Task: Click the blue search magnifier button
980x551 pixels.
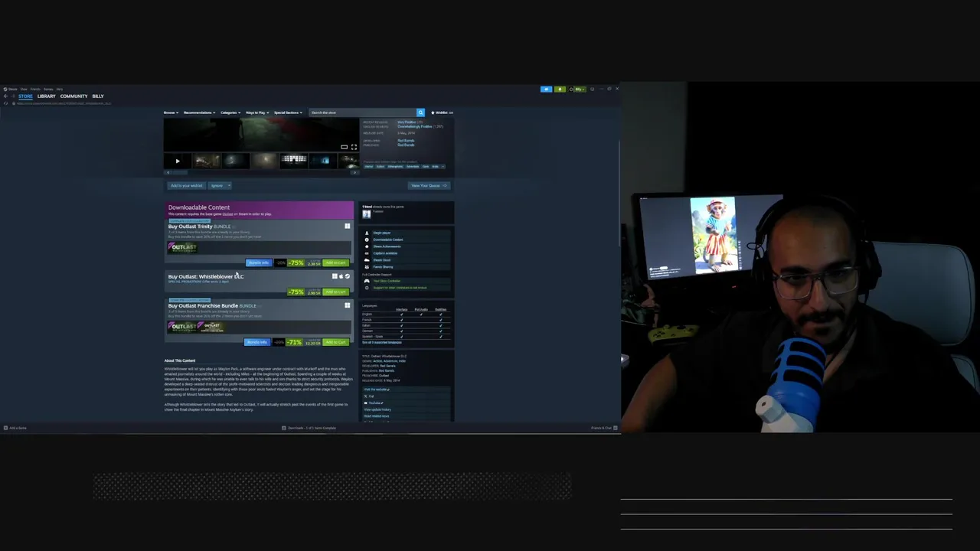Action: pos(420,112)
